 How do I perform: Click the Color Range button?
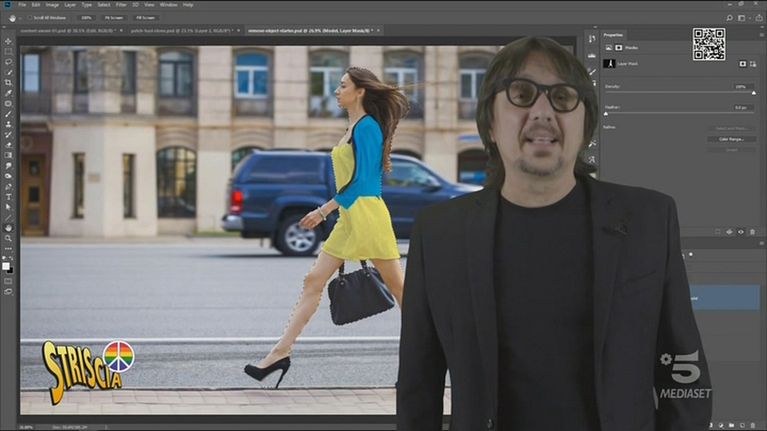pyautogui.click(x=731, y=139)
